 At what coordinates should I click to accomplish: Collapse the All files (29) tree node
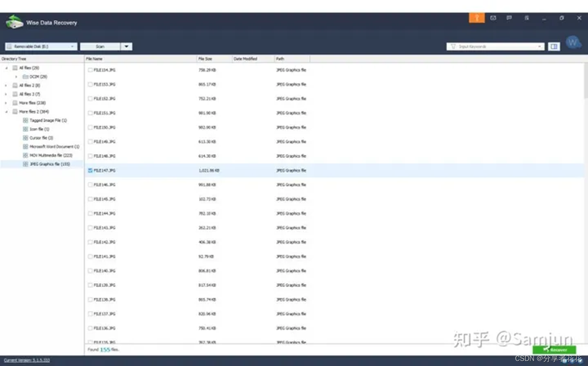coord(6,68)
